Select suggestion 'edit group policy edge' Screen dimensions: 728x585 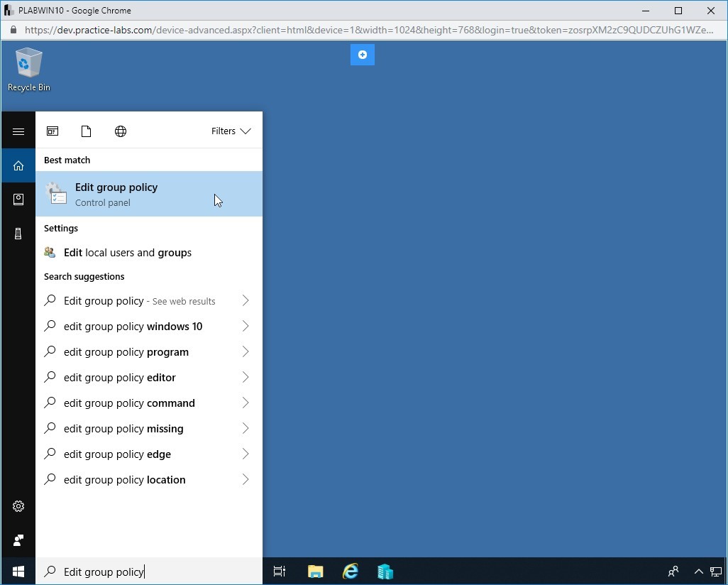pos(149,454)
